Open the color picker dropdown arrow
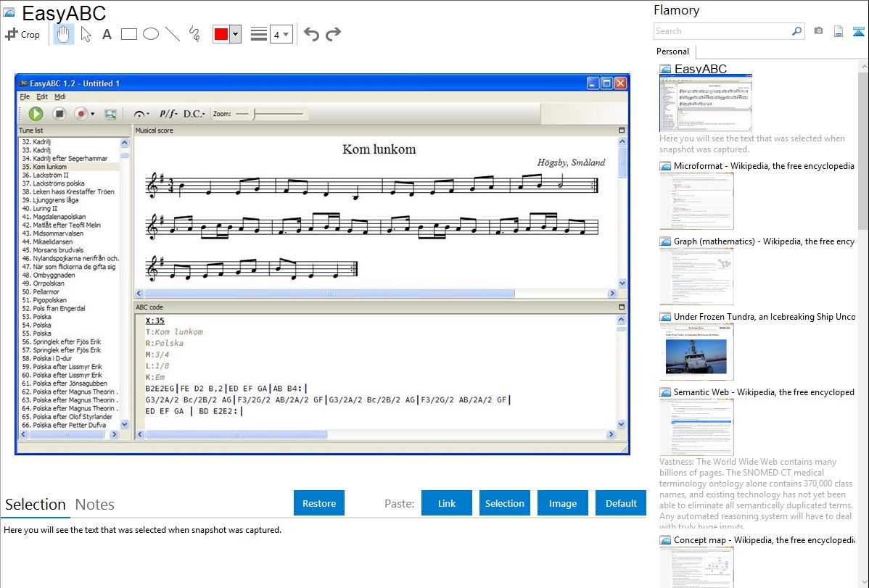869x588 pixels. [235, 34]
